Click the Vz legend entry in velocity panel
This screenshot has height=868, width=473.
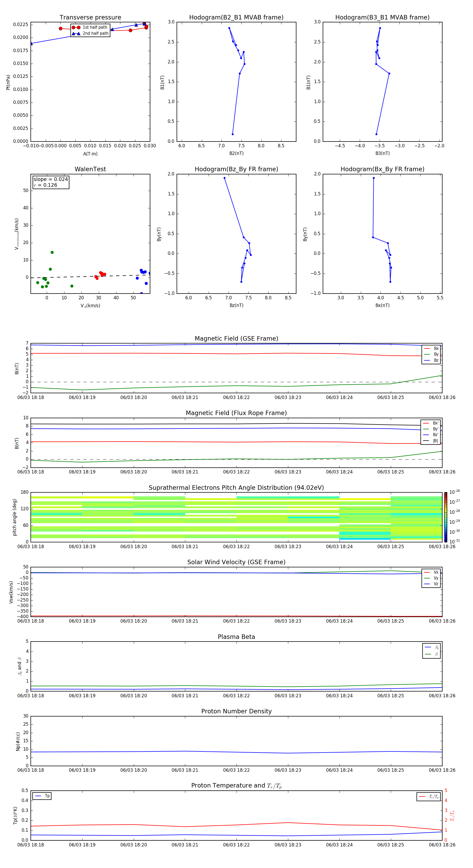[x=431, y=584]
